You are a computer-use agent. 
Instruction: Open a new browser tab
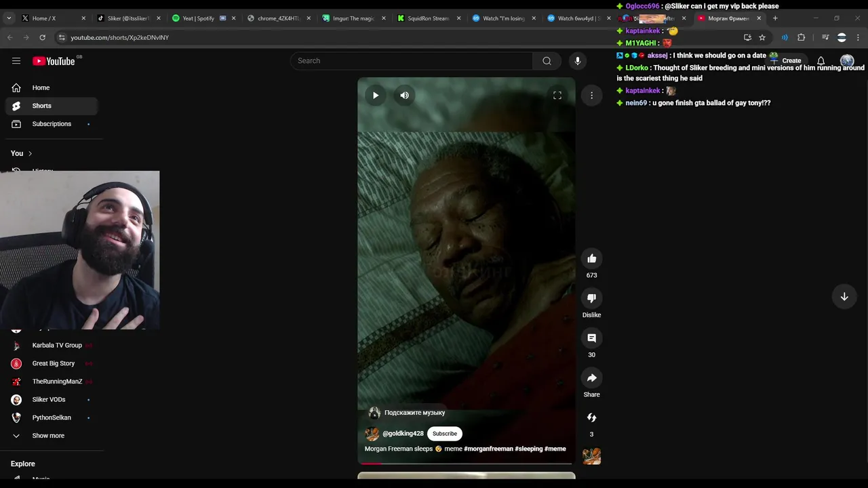click(775, 18)
